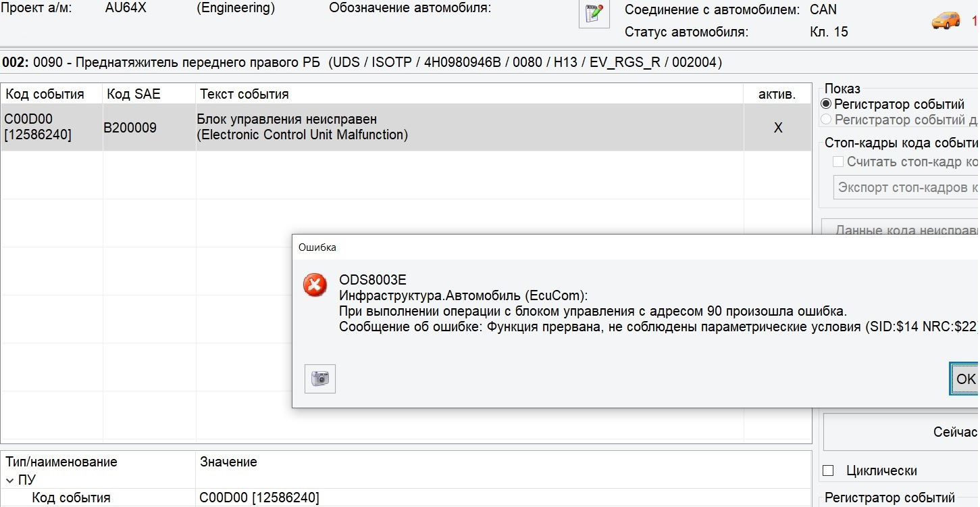Sort by 'Код события' column header

click(45, 94)
